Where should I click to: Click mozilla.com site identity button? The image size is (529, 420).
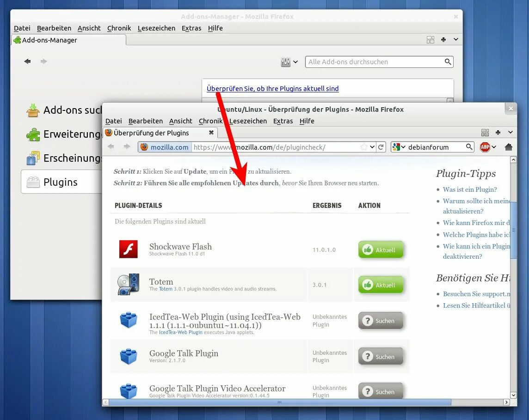pos(165,147)
